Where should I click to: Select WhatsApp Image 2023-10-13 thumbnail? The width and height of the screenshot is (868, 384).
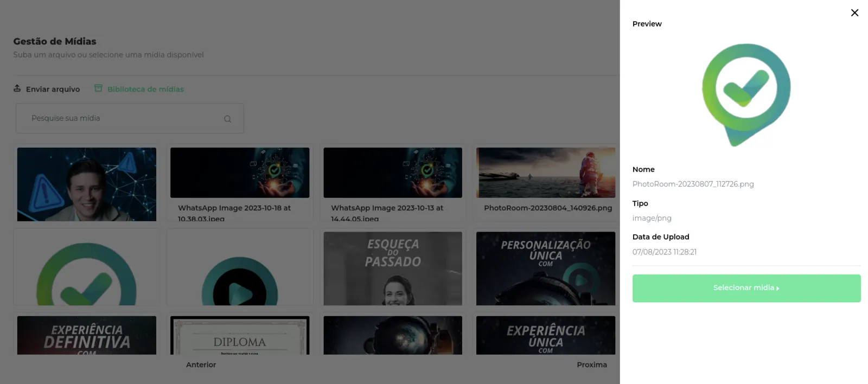[393, 172]
